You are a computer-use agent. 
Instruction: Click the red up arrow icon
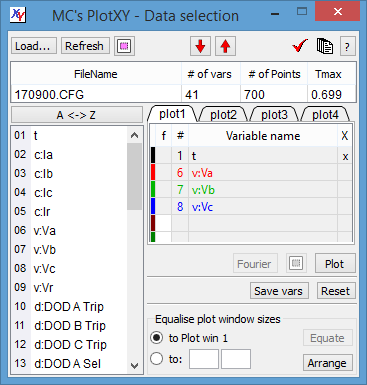(226, 46)
